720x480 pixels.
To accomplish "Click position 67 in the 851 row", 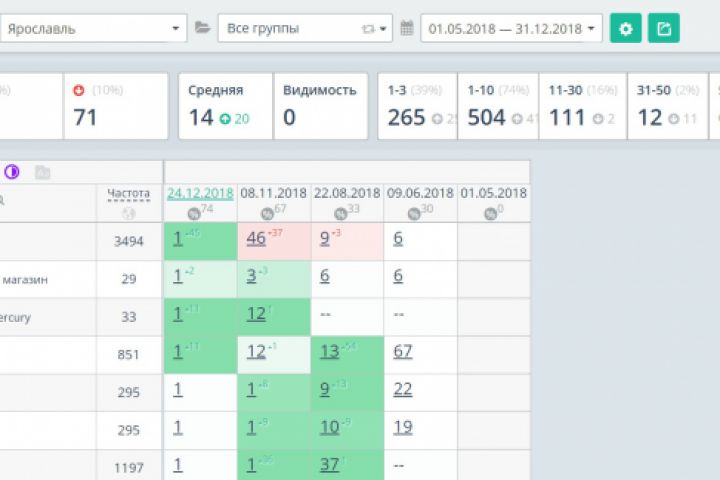I will click(x=403, y=352).
